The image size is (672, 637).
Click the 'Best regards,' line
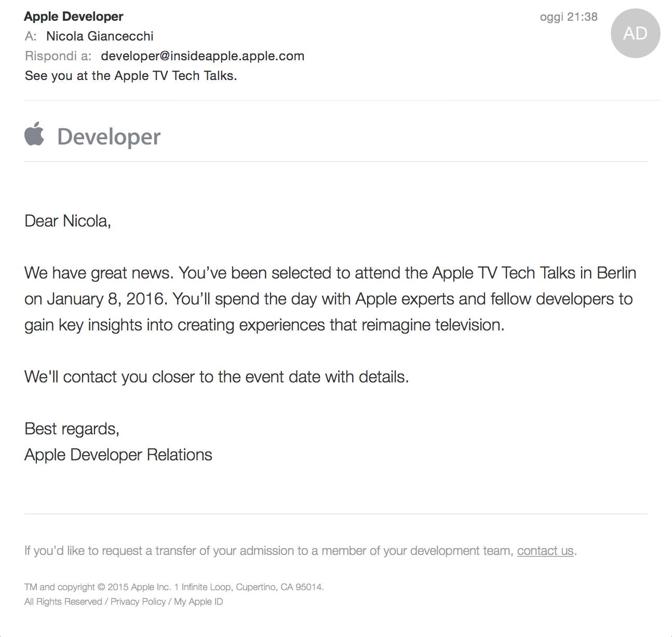click(x=72, y=429)
